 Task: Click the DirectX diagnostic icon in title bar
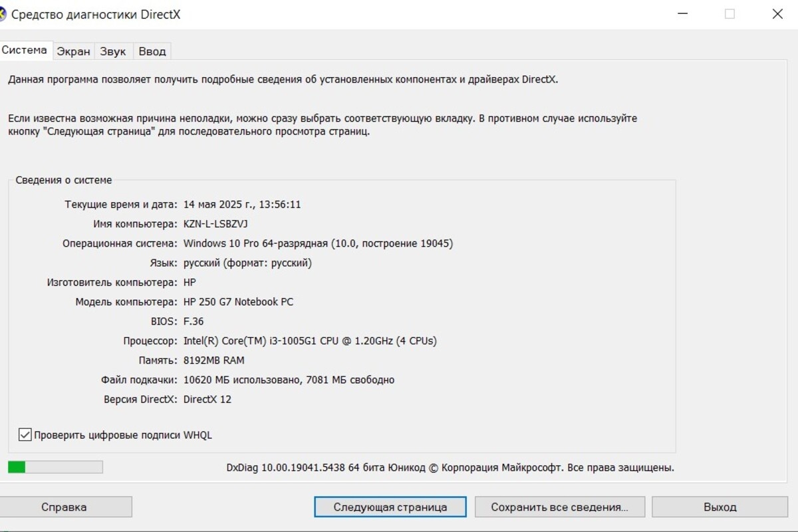pyautogui.click(x=2, y=15)
